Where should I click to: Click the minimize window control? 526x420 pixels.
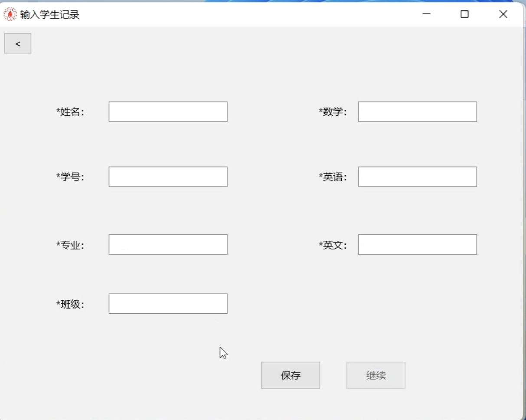click(426, 15)
